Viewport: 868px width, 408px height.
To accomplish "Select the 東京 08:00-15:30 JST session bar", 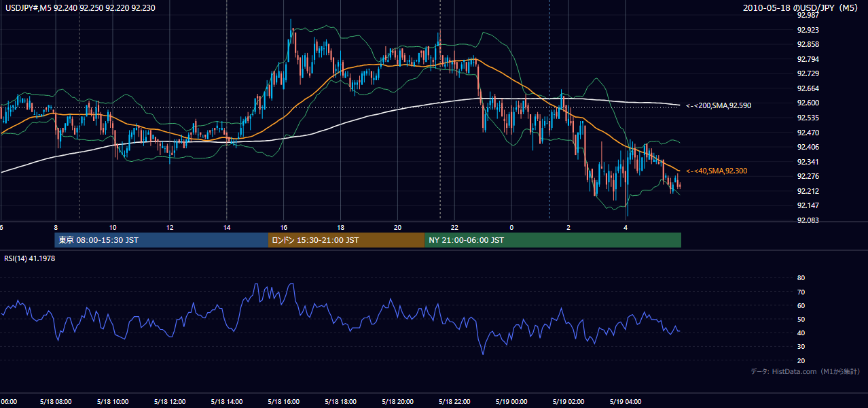I will [x=162, y=240].
